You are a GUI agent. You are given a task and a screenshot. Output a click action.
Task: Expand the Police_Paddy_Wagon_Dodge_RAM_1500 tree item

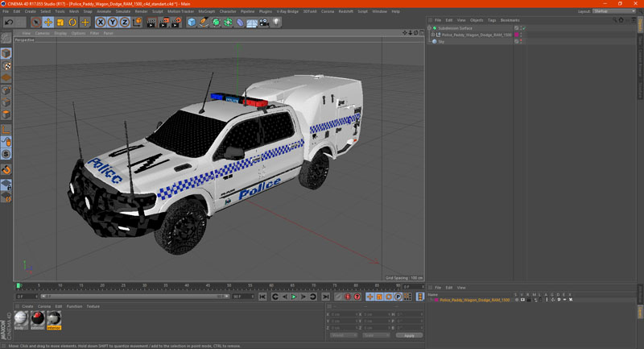(x=433, y=35)
